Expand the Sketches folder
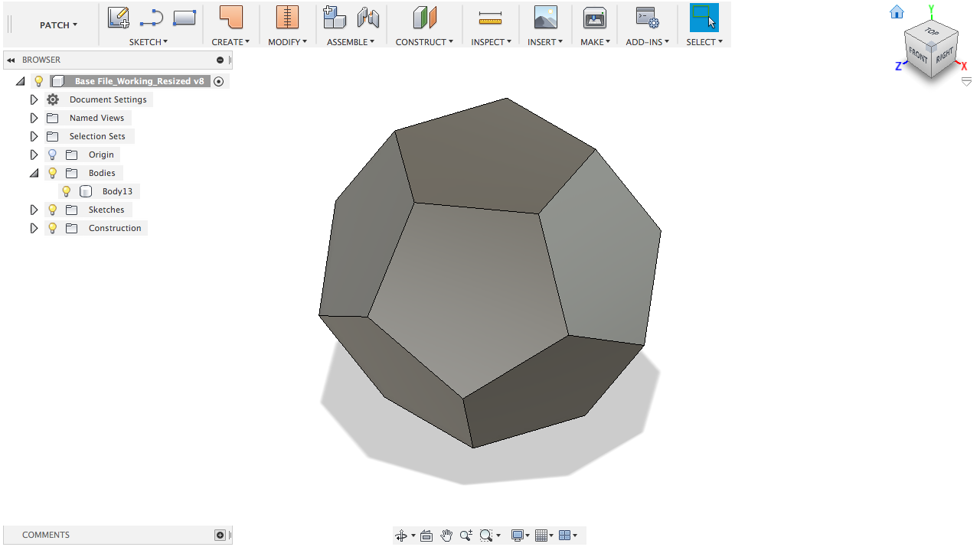 pos(34,210)
